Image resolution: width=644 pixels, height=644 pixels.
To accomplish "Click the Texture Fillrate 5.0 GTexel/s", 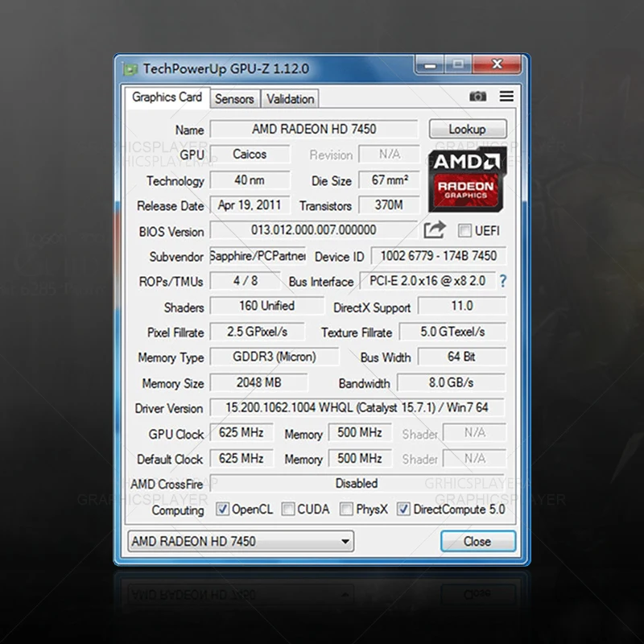I will (x=452, y=332).
